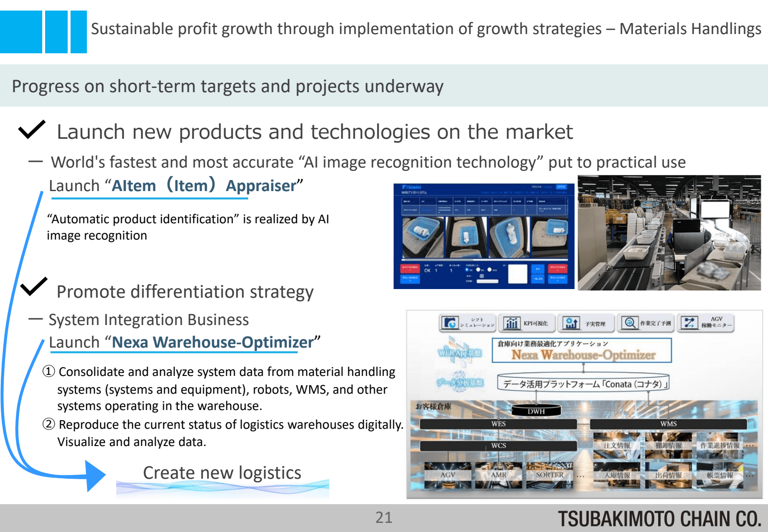
Task: Click the SORTER equipment tile
Action: tap(550, 475)
